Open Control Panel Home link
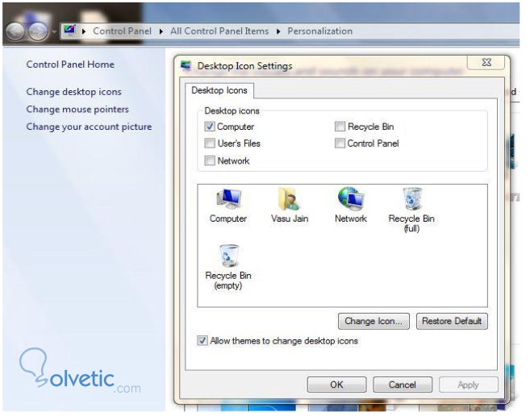The width and height of the screenshot is (530, 420). (x=70, y=64)
